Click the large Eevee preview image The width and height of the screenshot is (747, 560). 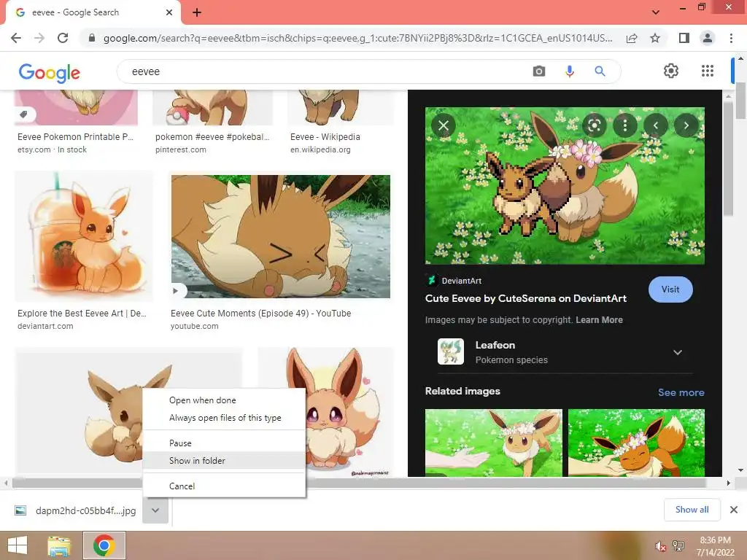pos(565,186)
